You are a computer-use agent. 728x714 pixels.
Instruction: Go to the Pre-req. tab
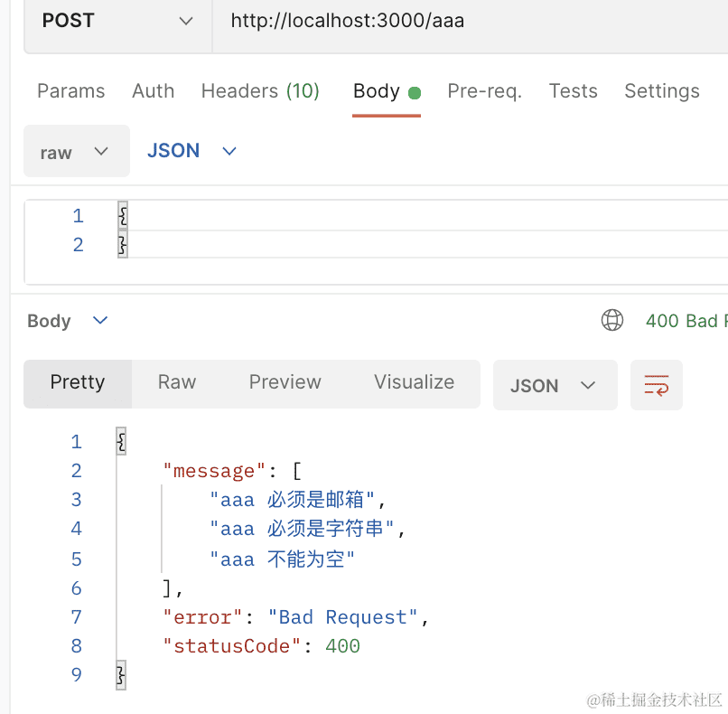[x=484, y=91]
